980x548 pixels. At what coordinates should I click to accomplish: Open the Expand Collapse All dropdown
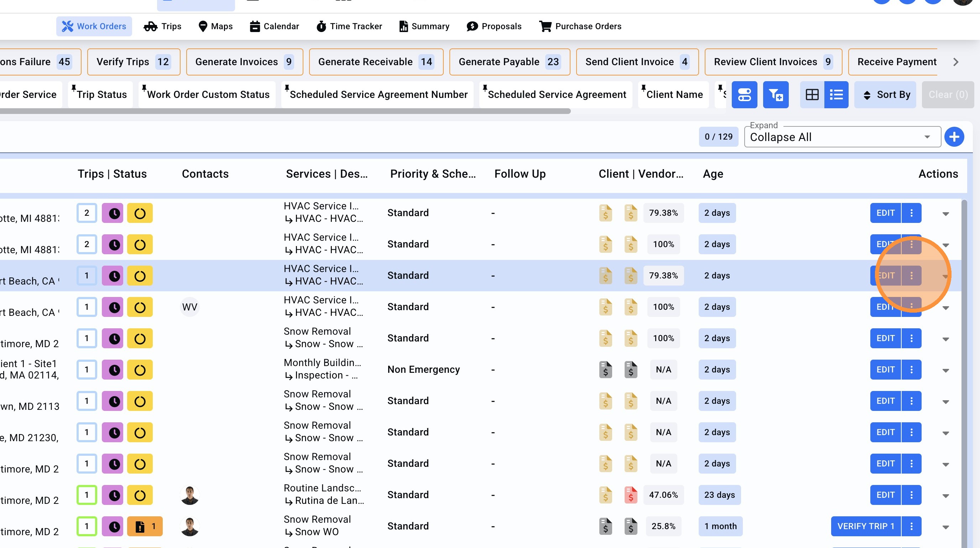(842, 137)
